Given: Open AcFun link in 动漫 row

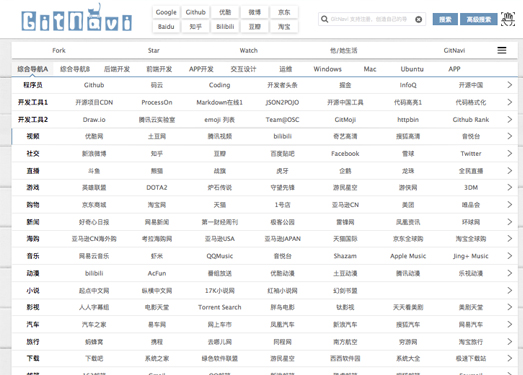Looking at the screenshot, I should 157,273.
